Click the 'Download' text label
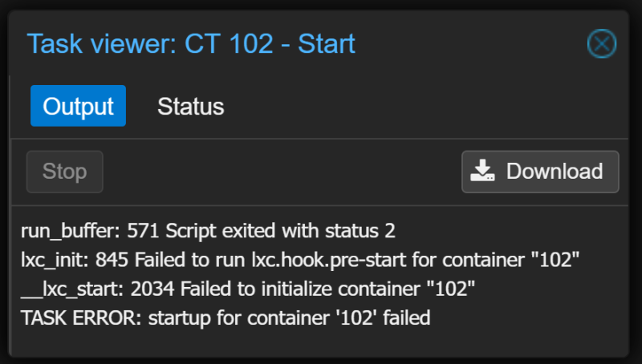This screenshot has width=642, height=364. (x=555, y=171)
